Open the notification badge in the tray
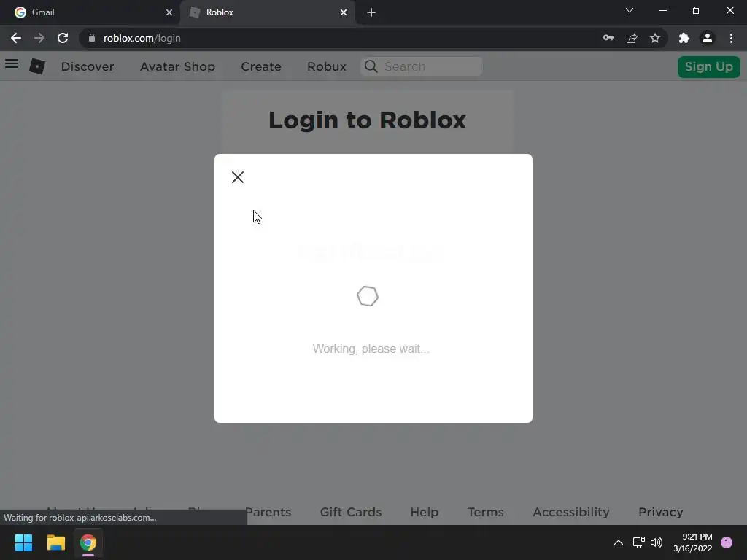This screenshot has height=560, width=747. [x=726, y=542]
